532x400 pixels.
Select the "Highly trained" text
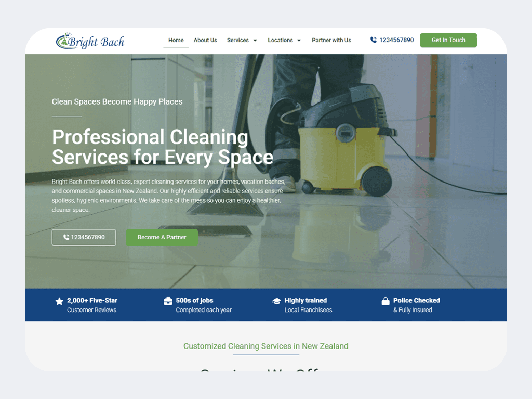(305, 300)
